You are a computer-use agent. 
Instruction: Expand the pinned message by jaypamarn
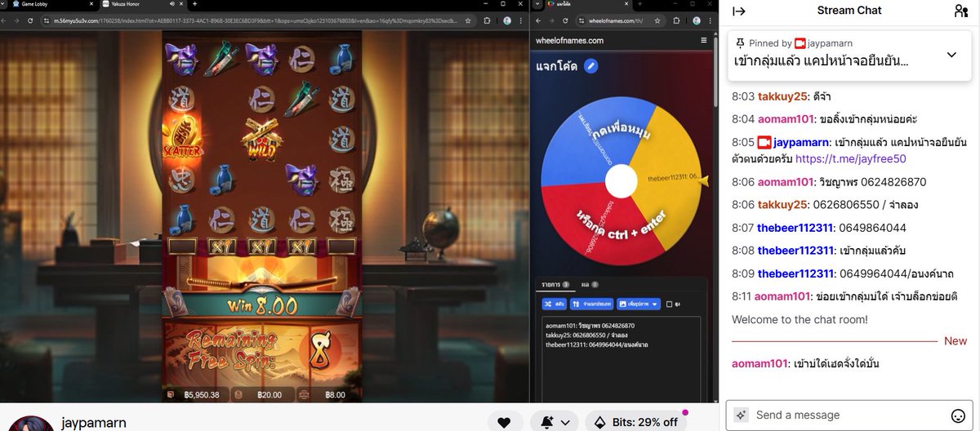pos(951,55)
